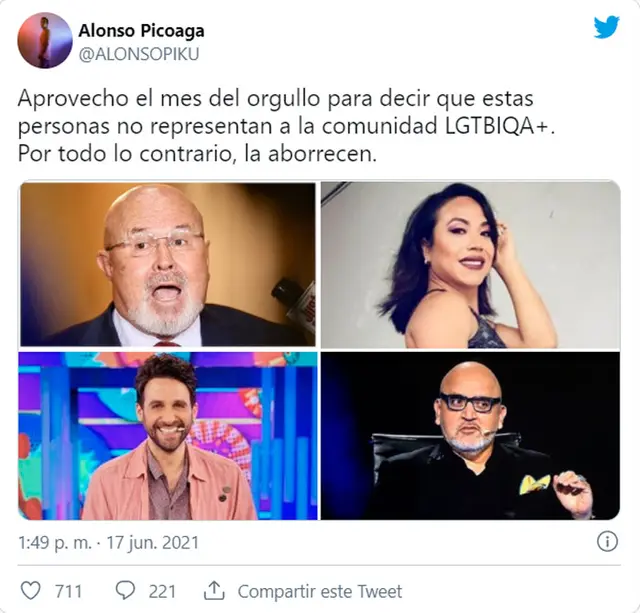Viewport: 640px width, 613px height.
Task: Open Alonso Picoaga's profile avatar
Action: (x=44, y=40)
